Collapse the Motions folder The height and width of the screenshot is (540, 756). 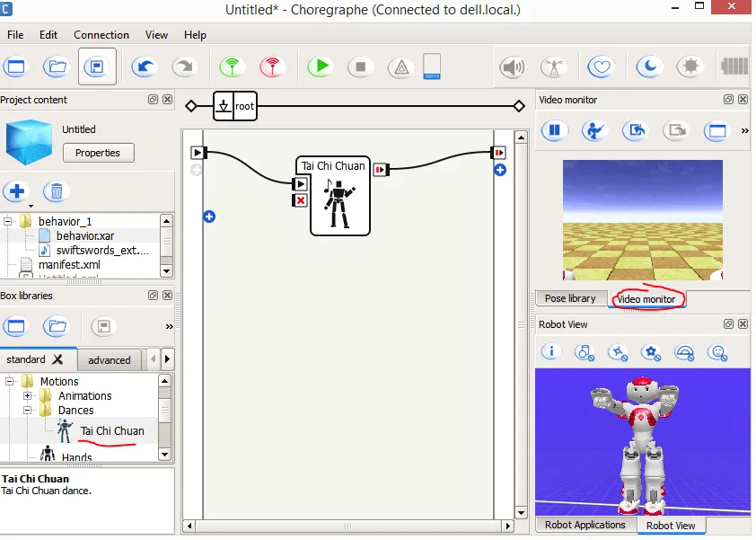tap(9, 381)
